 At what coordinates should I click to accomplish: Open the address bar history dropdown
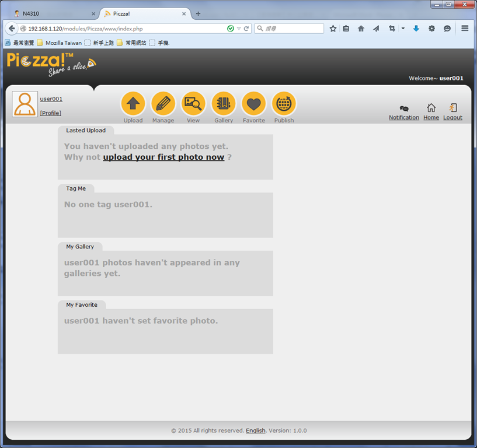click(239, 29)
